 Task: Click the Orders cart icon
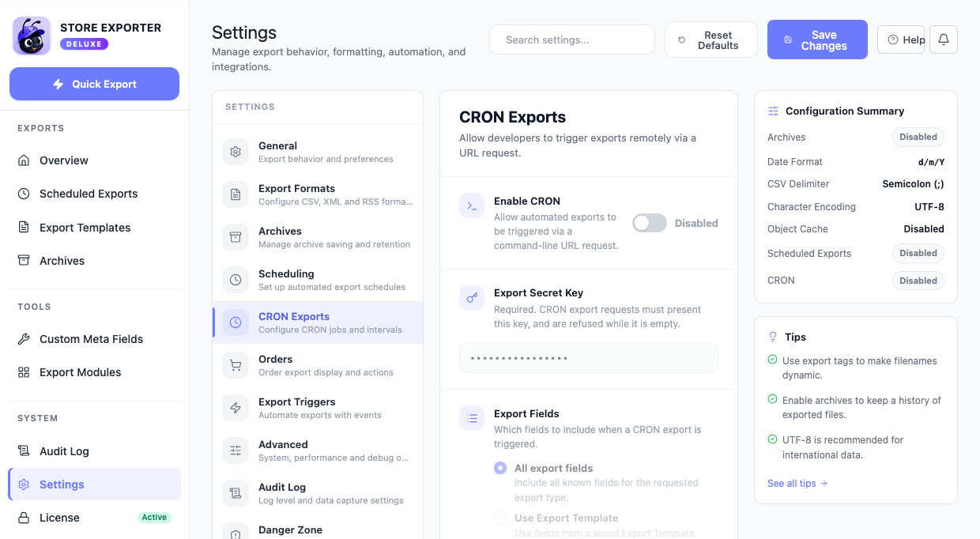tap(236, 365)
